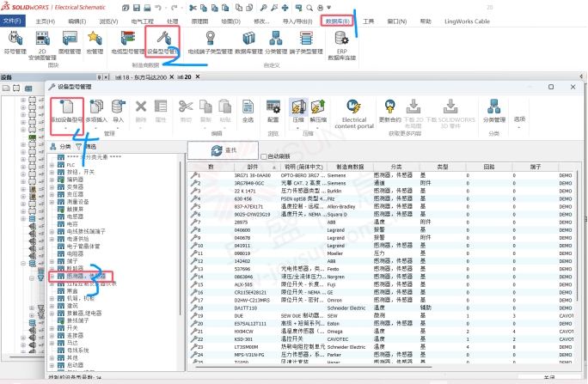Click 删除 delete X icon in dialog
588x384 pixels.
coord(141,112)
